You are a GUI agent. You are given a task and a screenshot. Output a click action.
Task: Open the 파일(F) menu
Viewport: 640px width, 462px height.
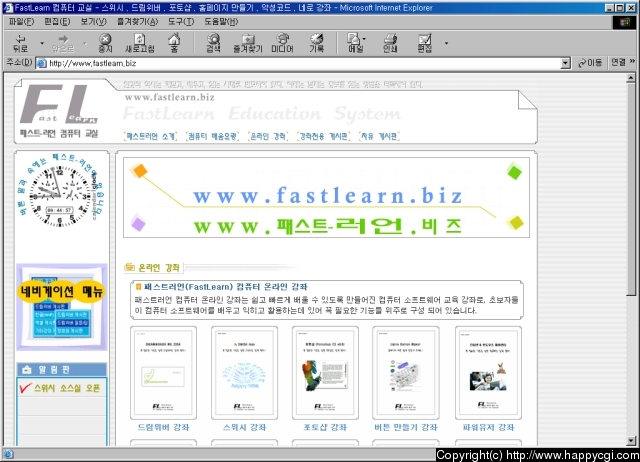(21, 22)
